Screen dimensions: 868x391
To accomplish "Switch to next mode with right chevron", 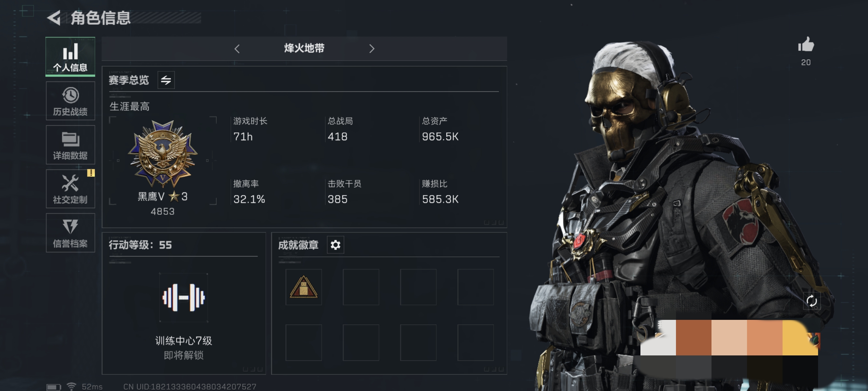I will click(x=372, y=49).
